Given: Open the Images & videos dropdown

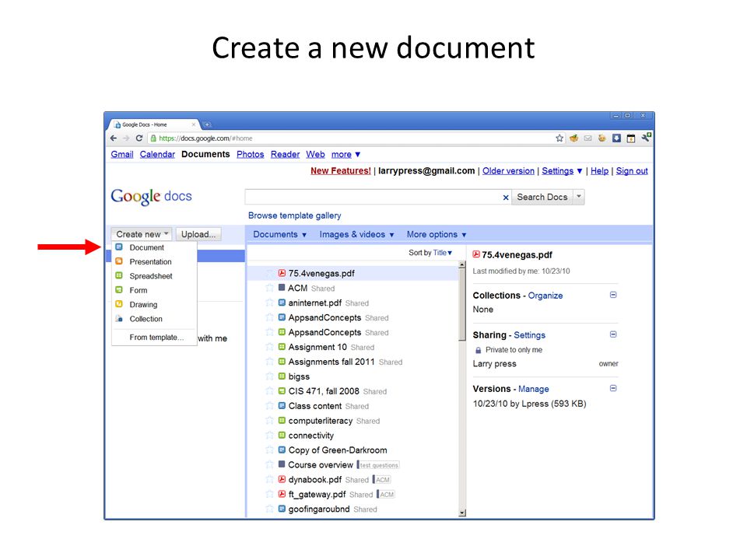Looking at the screenshot, I should [357, 234].
